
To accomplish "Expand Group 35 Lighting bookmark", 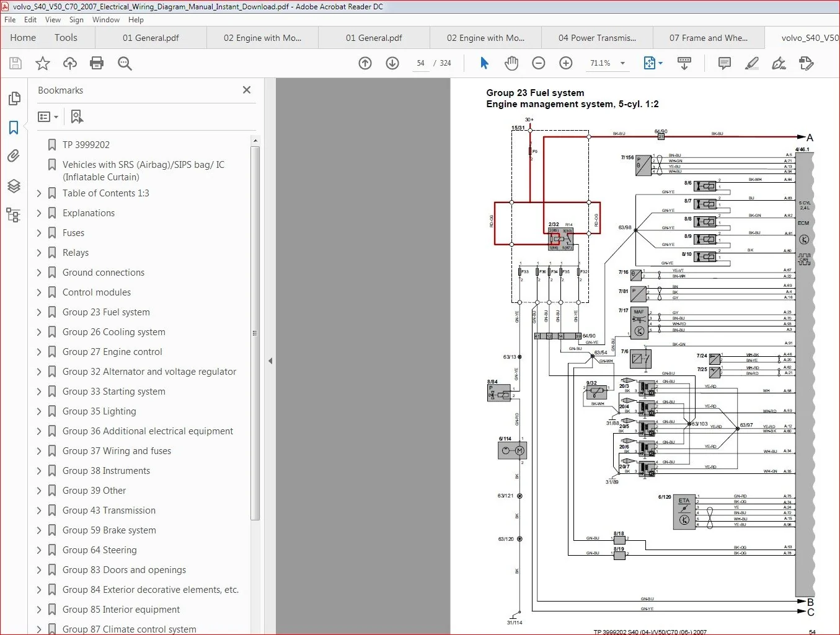I will 39,411.
